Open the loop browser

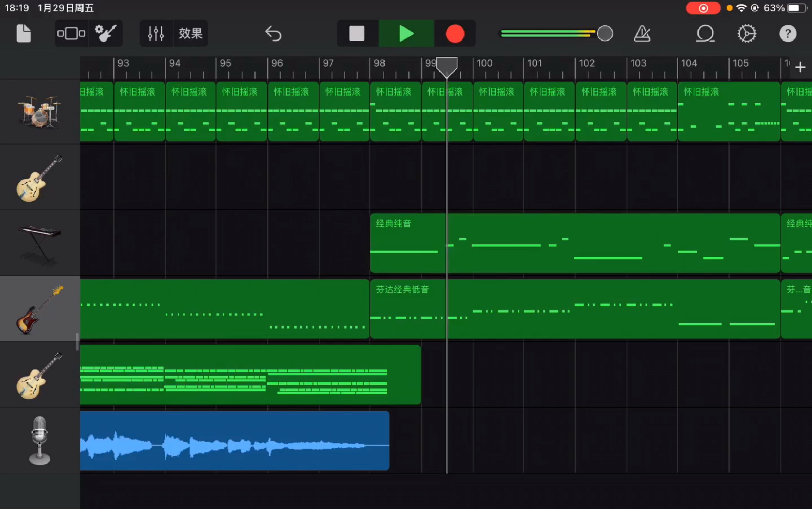(x=705, y=33)
